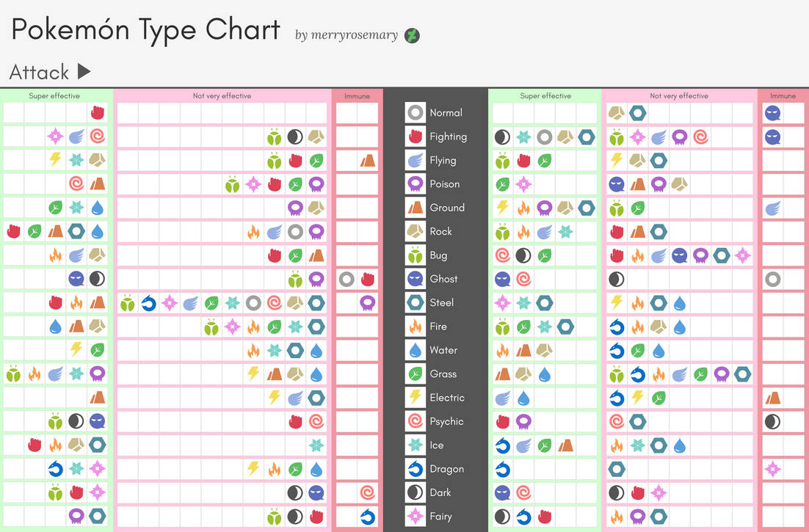
Task: Select the Rock type icon in center column
Action: pos(416,231)
